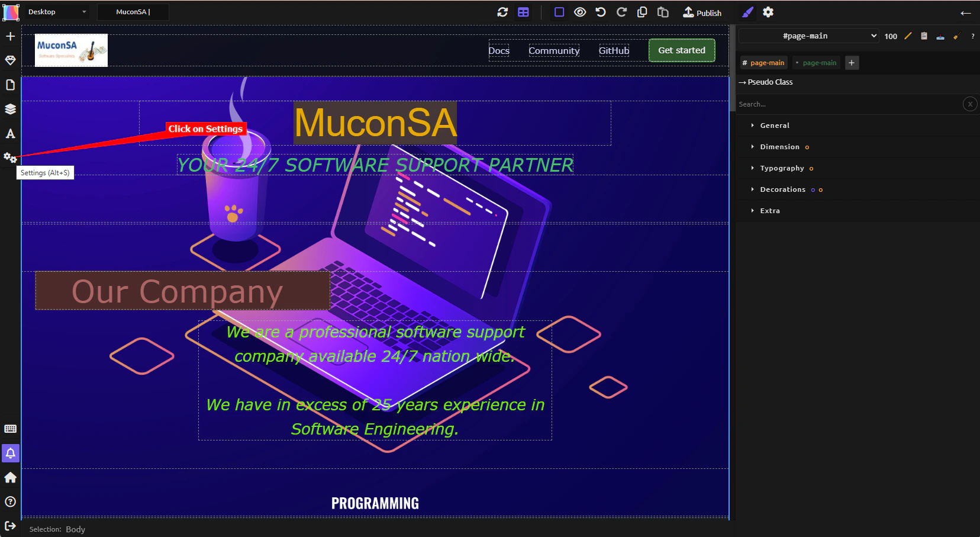The height and width of the screenshot is (537, 980).
Task: Clear the search with X button
Action: coord(970,104)
